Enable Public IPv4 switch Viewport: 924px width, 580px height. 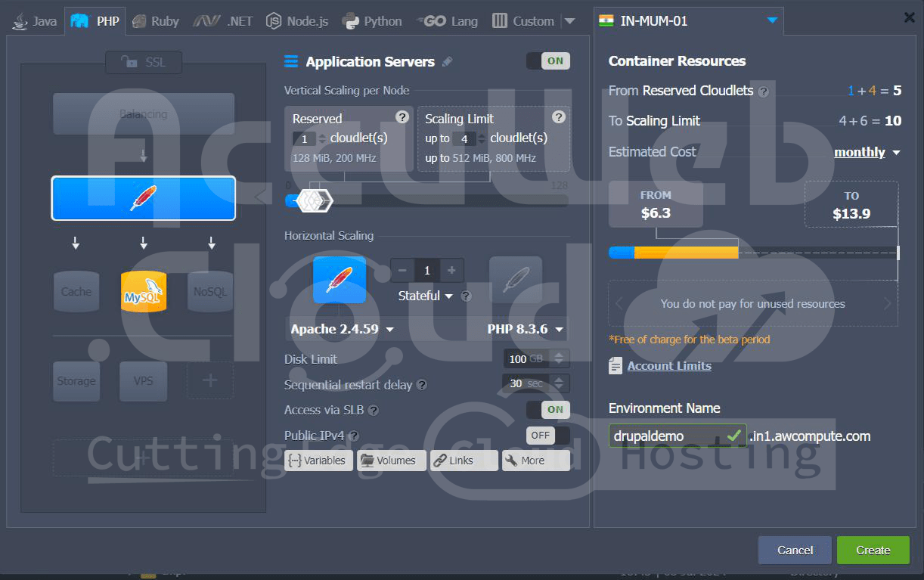coord(548,436)
